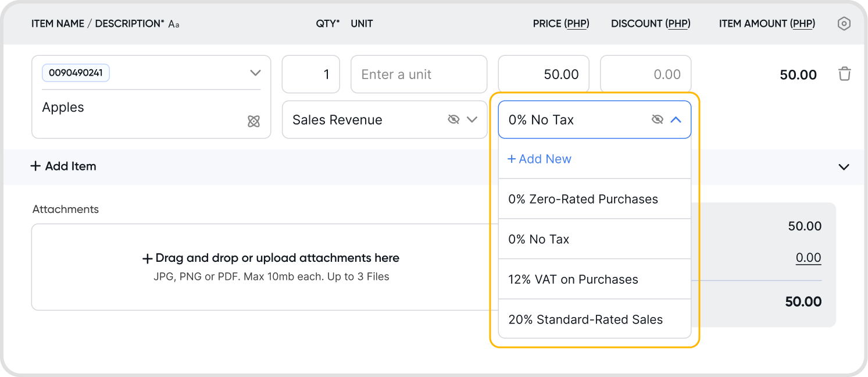Click the quantity field showing 1
This screenshot has width=868, height=377.
pos(311,74)
